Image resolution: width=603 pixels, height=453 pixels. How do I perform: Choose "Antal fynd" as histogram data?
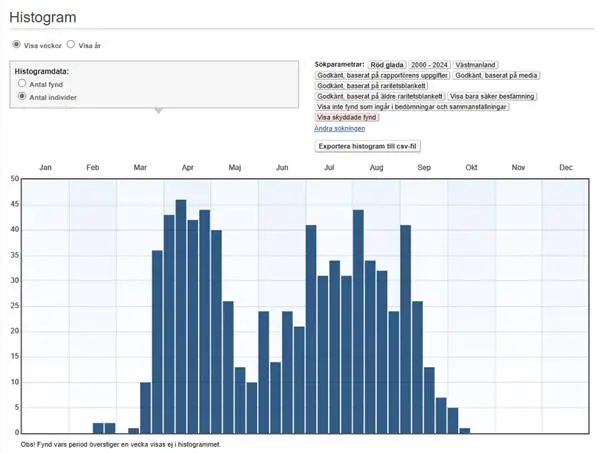[x=22, y=85]
